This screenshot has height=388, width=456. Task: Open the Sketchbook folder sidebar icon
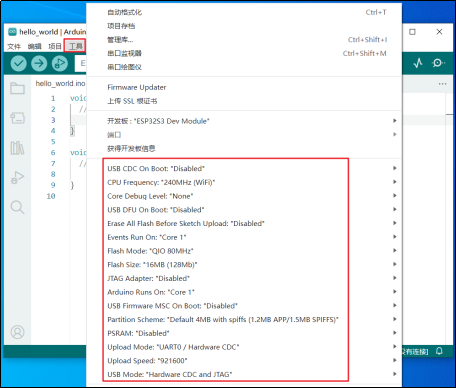[x=17, y=88]
